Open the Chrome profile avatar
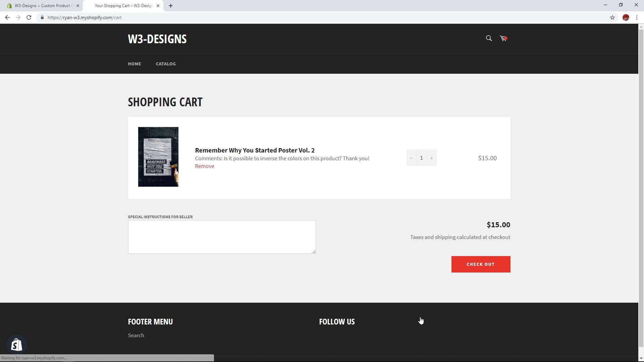Image resolution: width=644 pixels, height=362 pixels. click(x=626, y=17)
